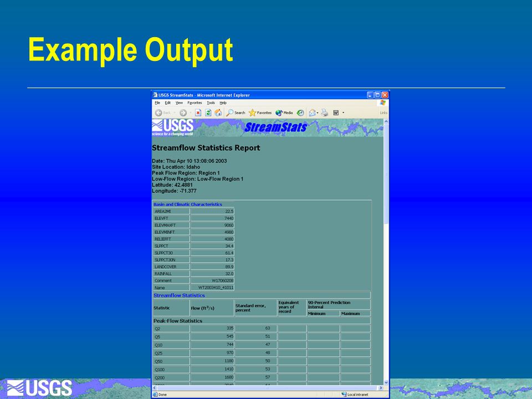Click the Edit with Word icon
This screenshot has width=532, height=399.
pos(336,112)
